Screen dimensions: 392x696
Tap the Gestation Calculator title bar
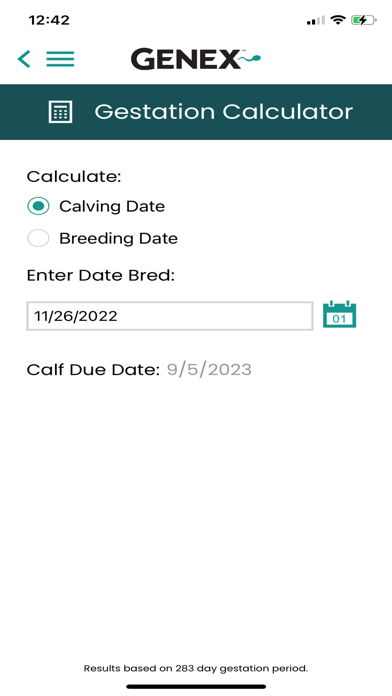pos(196,112)
